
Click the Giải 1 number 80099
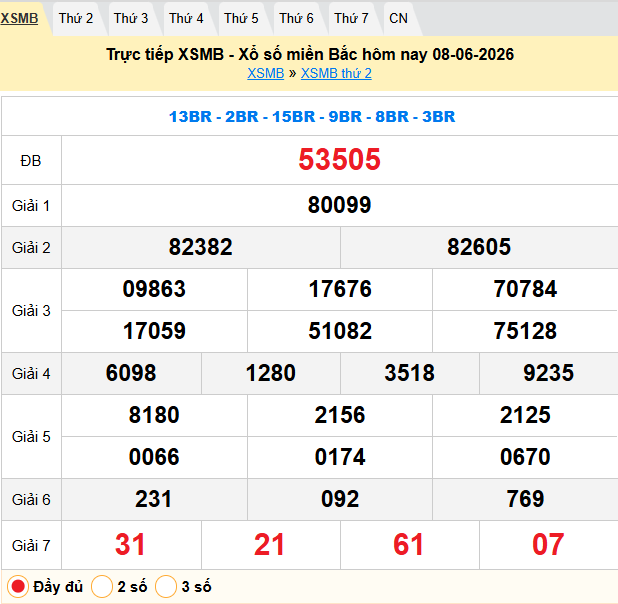point(339,205)
